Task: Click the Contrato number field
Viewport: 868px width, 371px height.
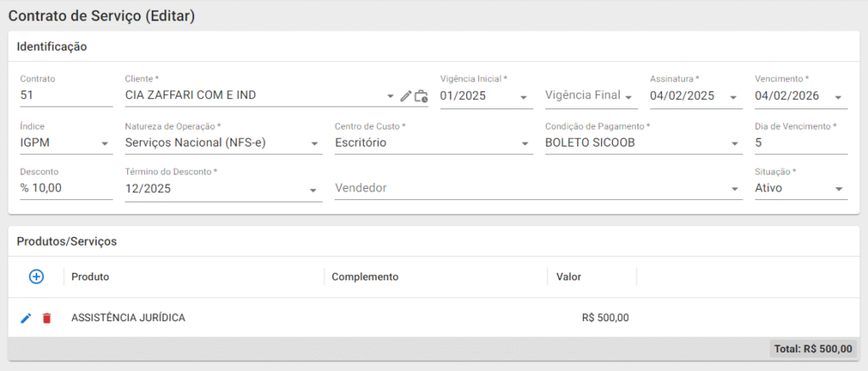Action: (65, 96)
